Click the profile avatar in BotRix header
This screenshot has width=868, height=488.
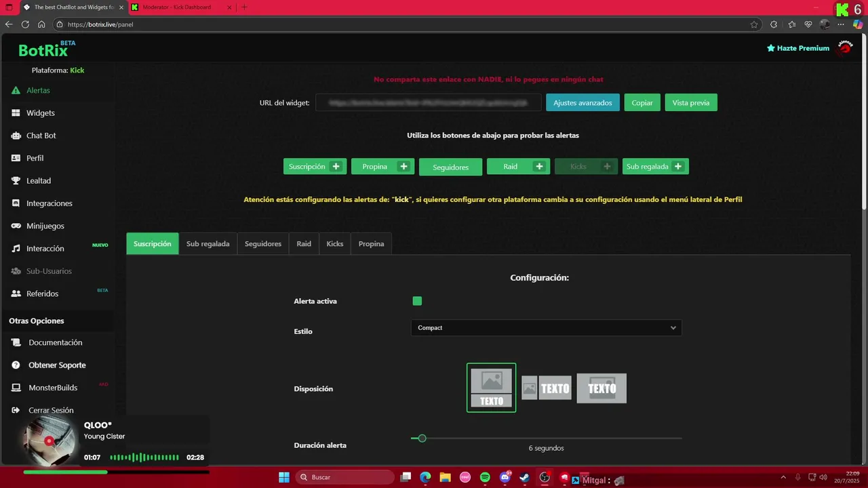point(845,47)
